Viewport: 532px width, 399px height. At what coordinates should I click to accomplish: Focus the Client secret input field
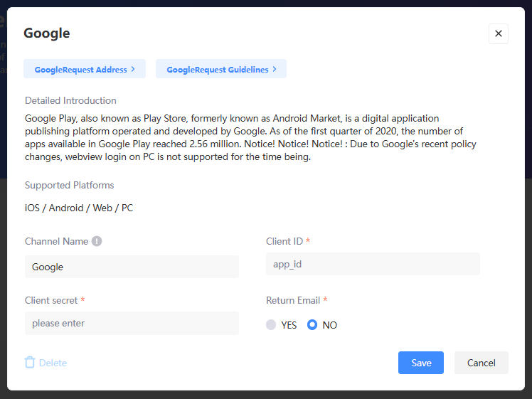132,323
